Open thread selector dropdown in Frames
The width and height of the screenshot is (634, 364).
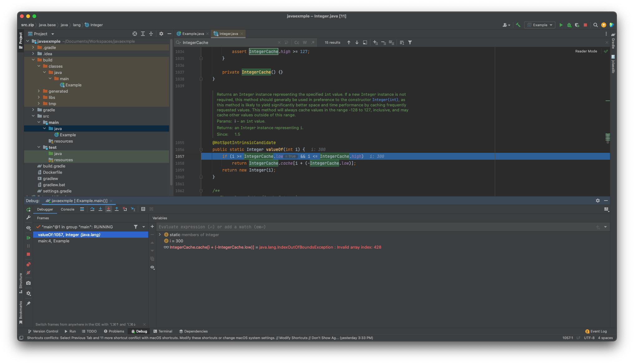pyautogui.click(x=144, y=227)
